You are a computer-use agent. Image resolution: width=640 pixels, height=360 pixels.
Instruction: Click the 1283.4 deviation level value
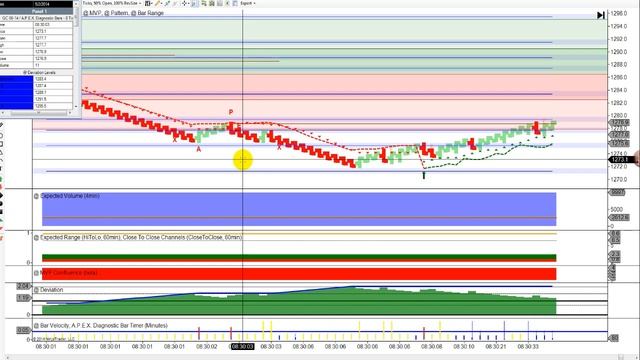click(53, 79)
